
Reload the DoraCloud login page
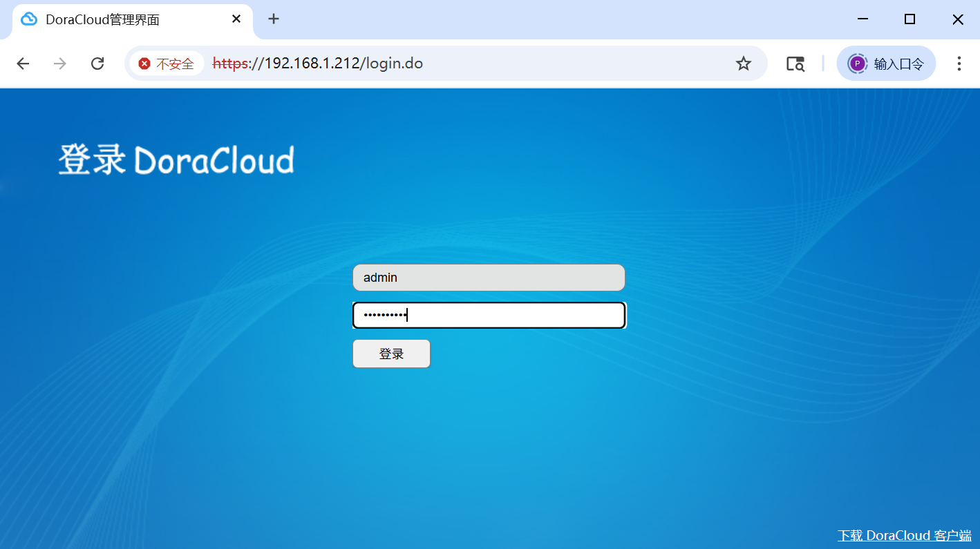(x=97, y=64)
